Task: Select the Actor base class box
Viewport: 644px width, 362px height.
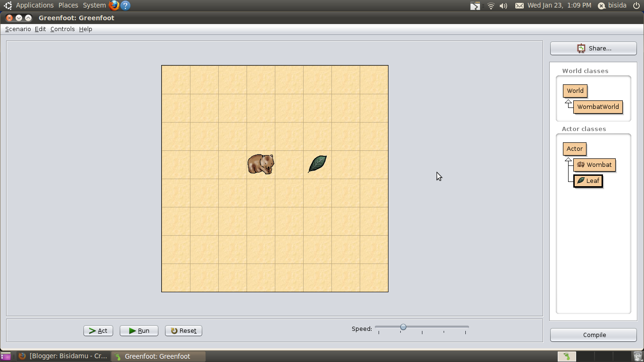Action: [574, 149]
